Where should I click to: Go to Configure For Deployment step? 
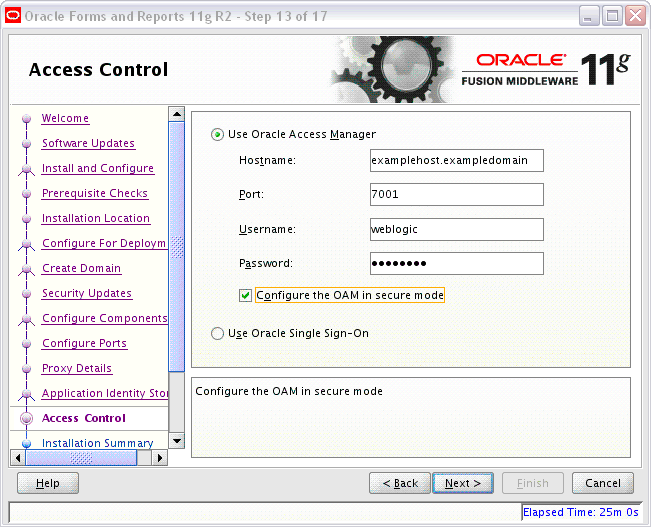105,243
